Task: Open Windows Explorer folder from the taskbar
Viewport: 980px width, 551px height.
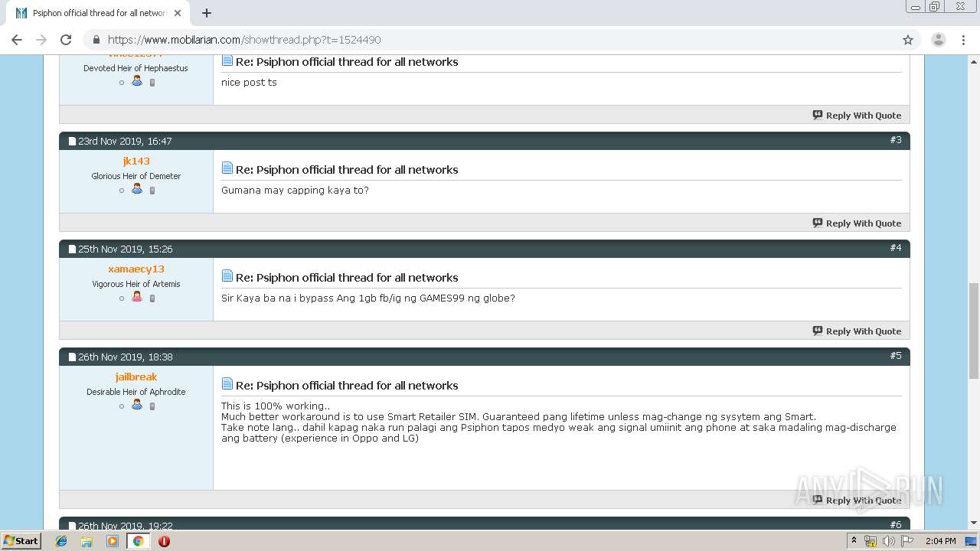Action: pos(87,541)
